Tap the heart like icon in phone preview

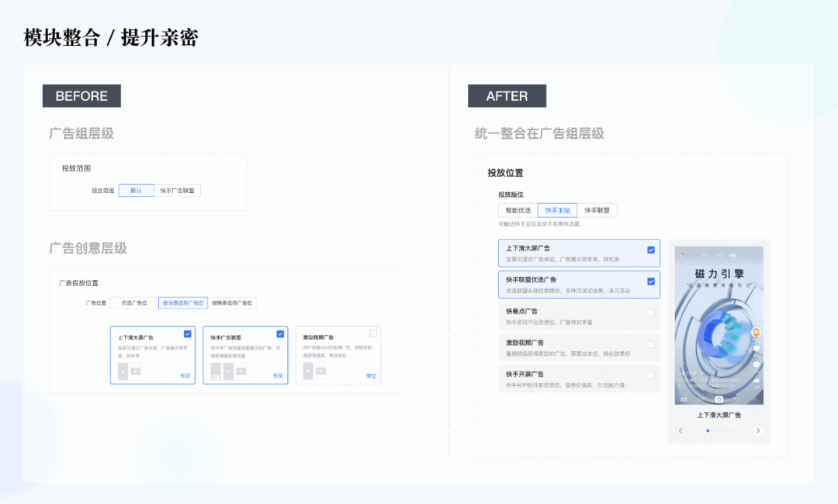pyautogui.click(x=757, y=349)
